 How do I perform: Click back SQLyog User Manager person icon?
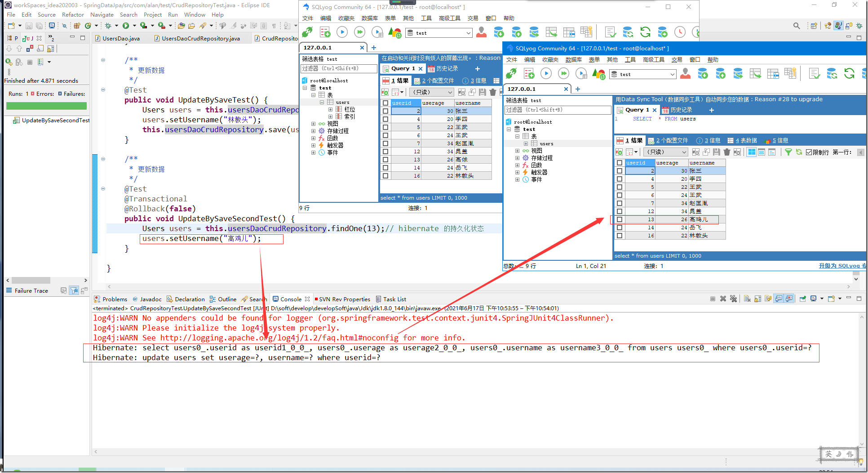[x=481, y=32]
